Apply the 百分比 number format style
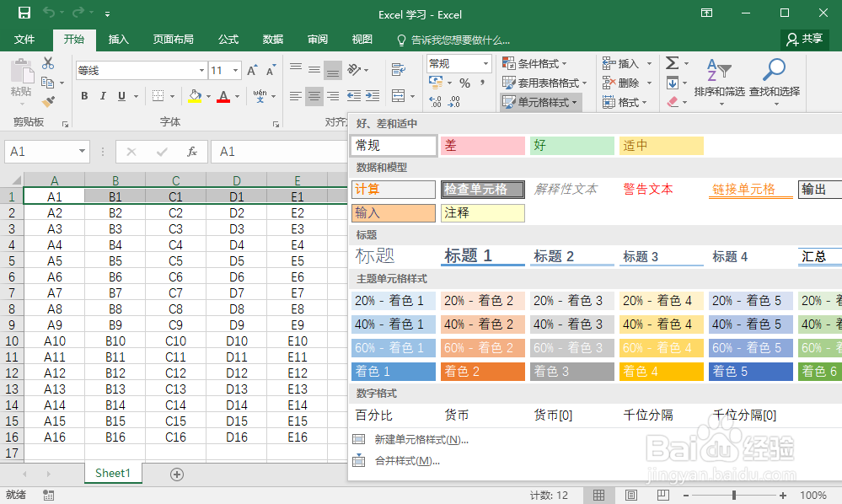Screen dimensions: 842x504 [x=373, y=415]
